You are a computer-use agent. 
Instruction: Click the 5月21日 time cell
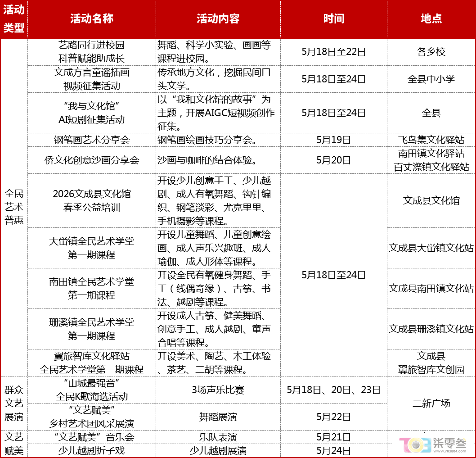tap(334, 437)
